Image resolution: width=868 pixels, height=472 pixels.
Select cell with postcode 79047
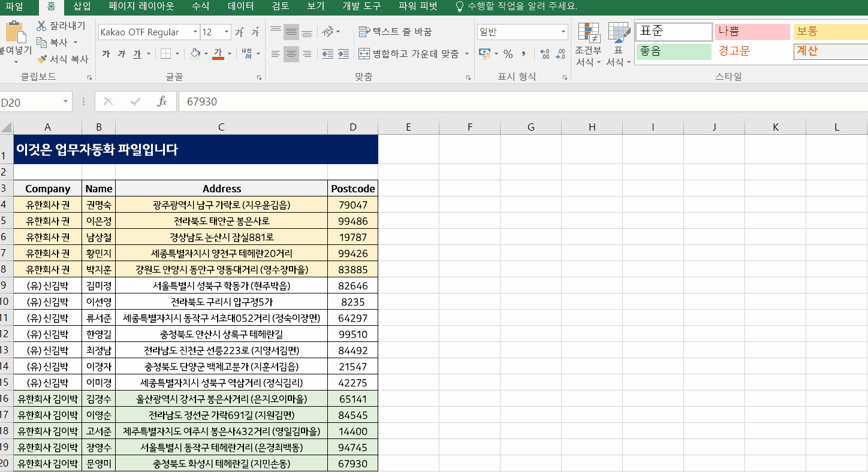352,205
